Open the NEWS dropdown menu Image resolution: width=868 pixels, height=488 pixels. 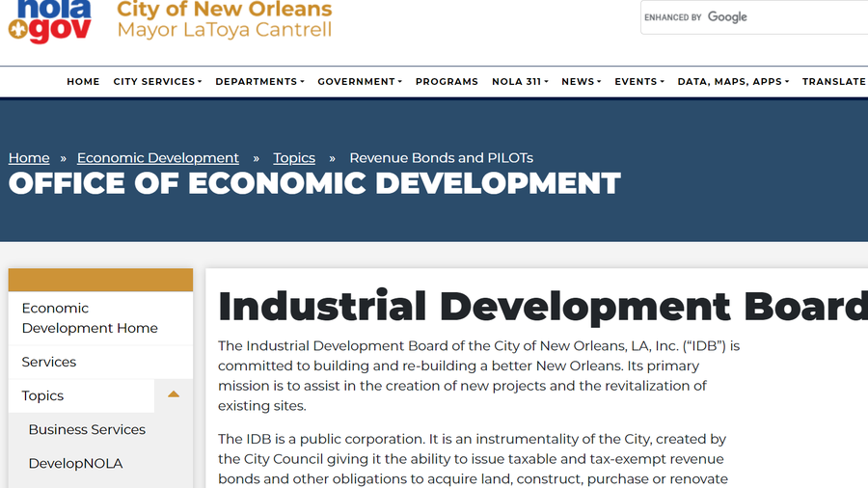coord(581,81)
